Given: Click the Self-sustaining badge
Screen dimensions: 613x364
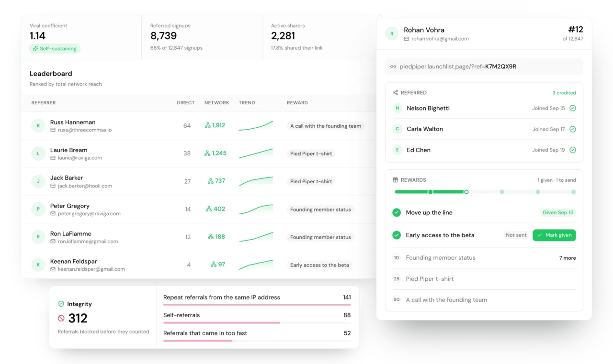Looking at the screenshot, I should click(55, 49).
